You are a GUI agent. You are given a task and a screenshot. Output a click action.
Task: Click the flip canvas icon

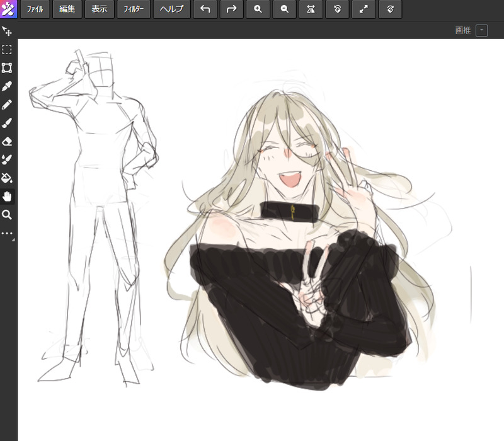(311, 9)
